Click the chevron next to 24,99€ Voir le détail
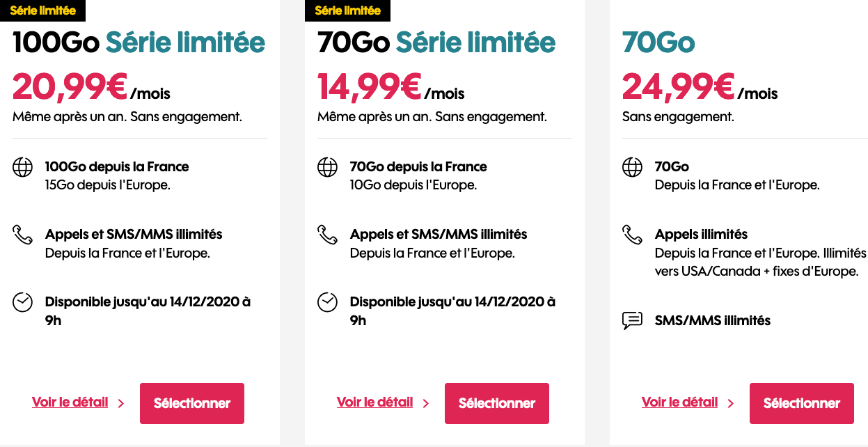 pos(731,403)
